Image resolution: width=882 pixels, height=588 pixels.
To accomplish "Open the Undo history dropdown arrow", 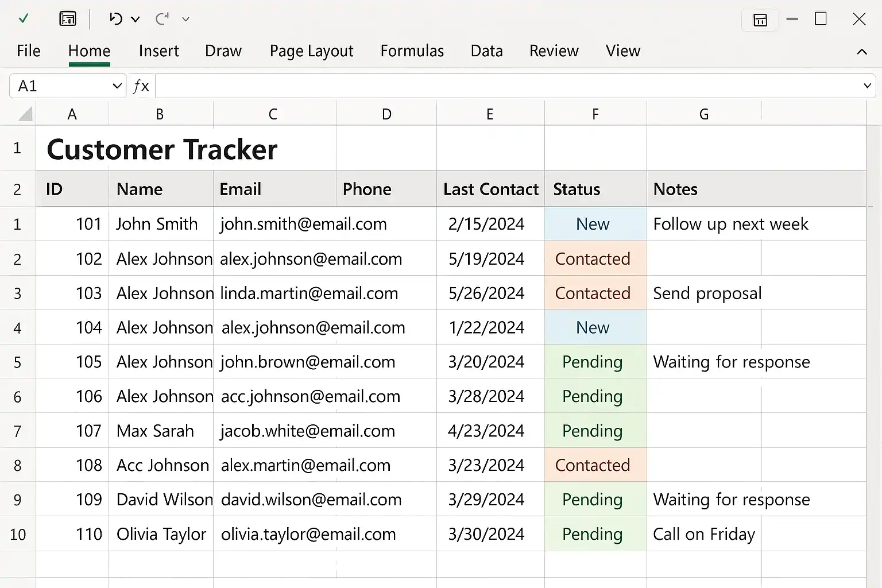I will [x=136, y=20].
